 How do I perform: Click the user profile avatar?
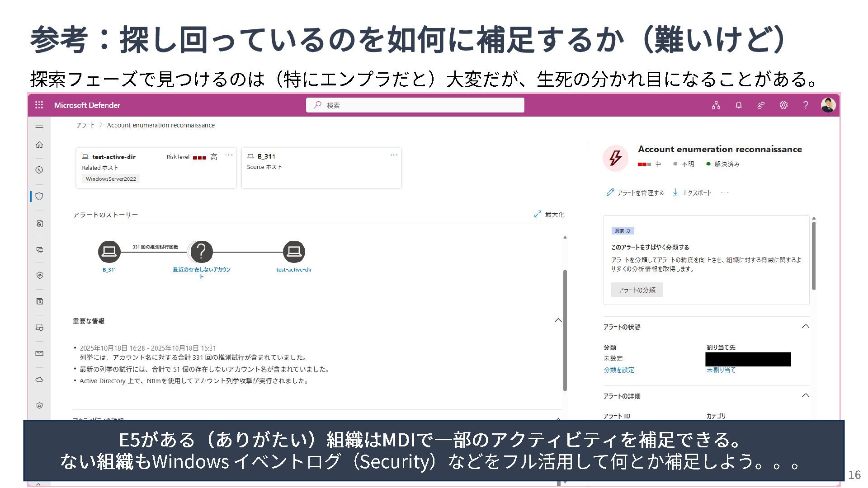828,105
